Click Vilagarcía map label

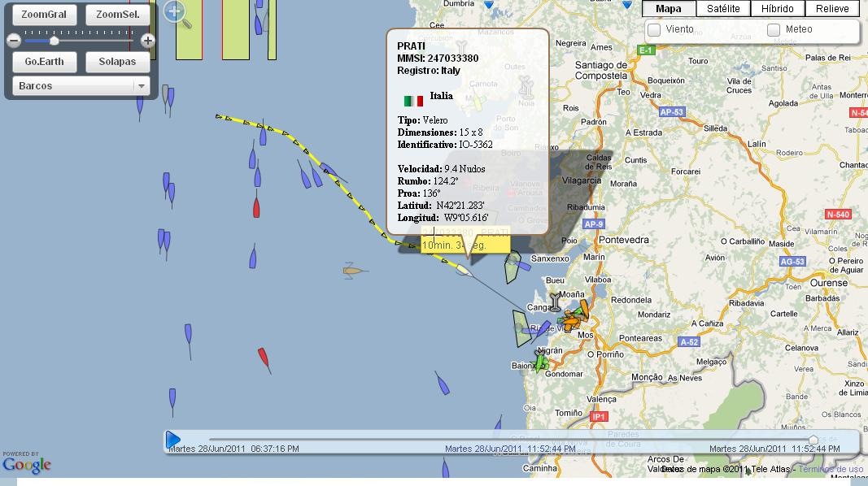pyautogui.click(x=582, y=180)
